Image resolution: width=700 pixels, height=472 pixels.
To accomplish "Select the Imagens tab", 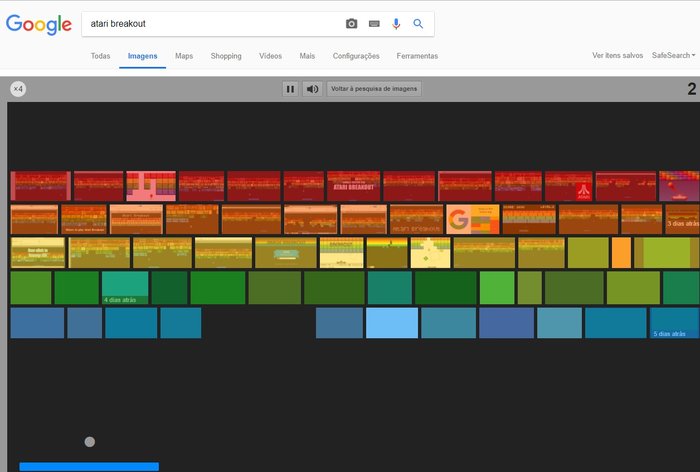I will pyautogui.click(x=142, y=56).
